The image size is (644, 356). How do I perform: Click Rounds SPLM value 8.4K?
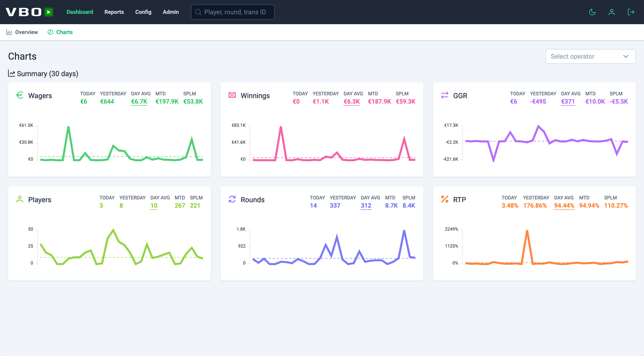coord(409,206)
